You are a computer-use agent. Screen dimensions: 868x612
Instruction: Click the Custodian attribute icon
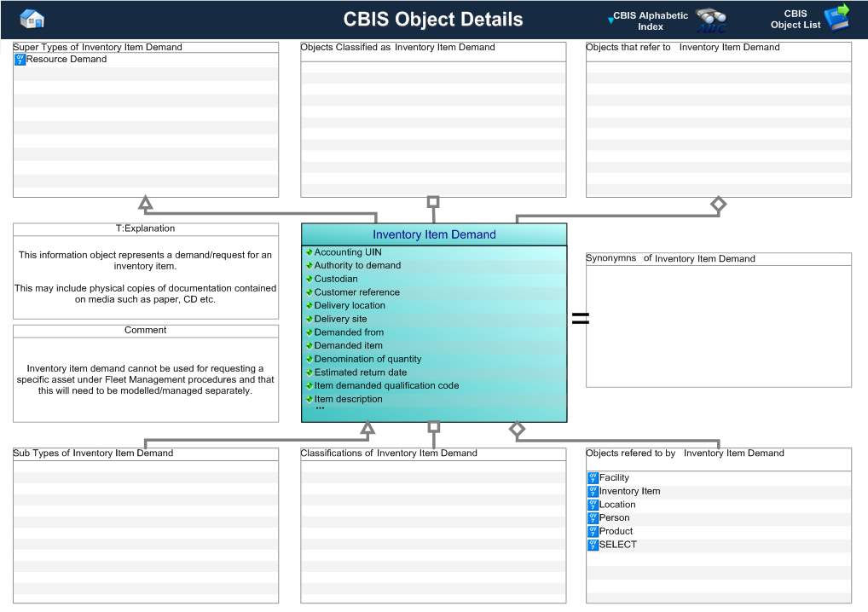pyautogui.click(x=310, y=279)
